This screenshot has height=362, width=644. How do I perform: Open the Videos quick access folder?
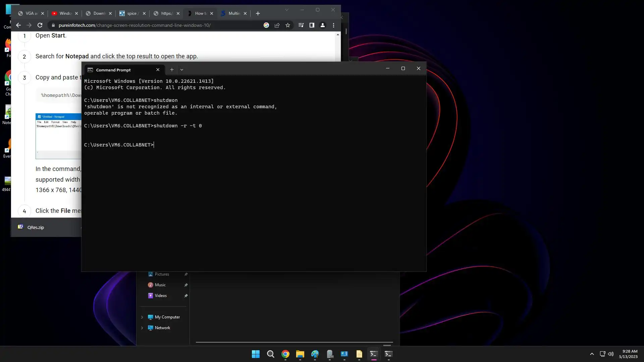(x=161, y=296)
